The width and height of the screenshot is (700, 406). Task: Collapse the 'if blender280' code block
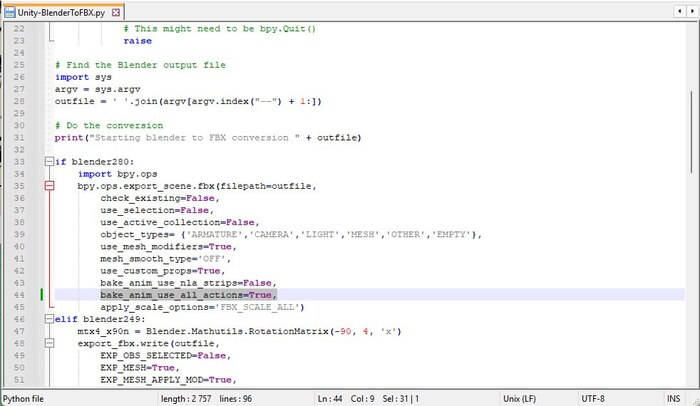[47, 161]
